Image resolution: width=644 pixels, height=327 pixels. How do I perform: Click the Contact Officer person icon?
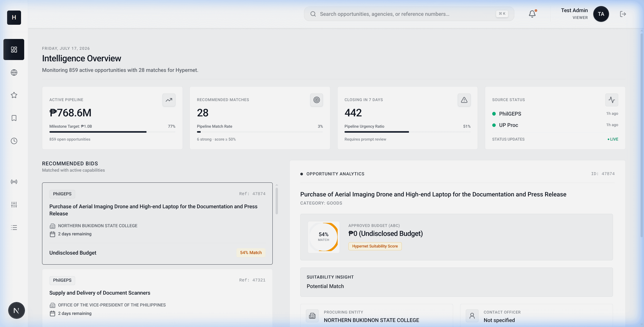click(472, 316)
